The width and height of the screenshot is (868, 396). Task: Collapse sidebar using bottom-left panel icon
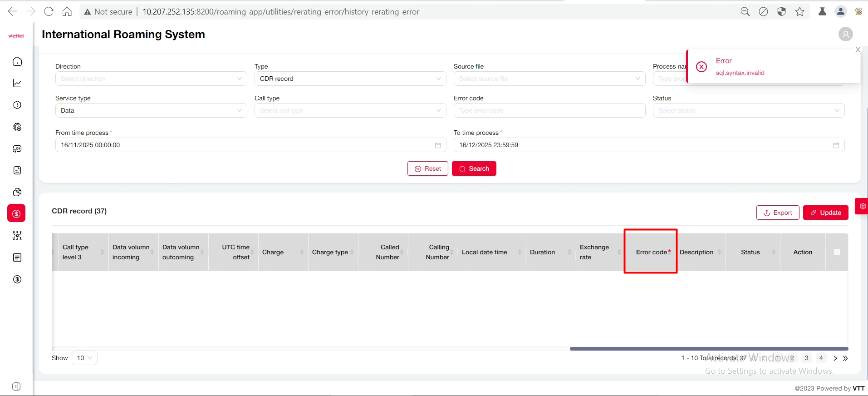coord(16,386)
